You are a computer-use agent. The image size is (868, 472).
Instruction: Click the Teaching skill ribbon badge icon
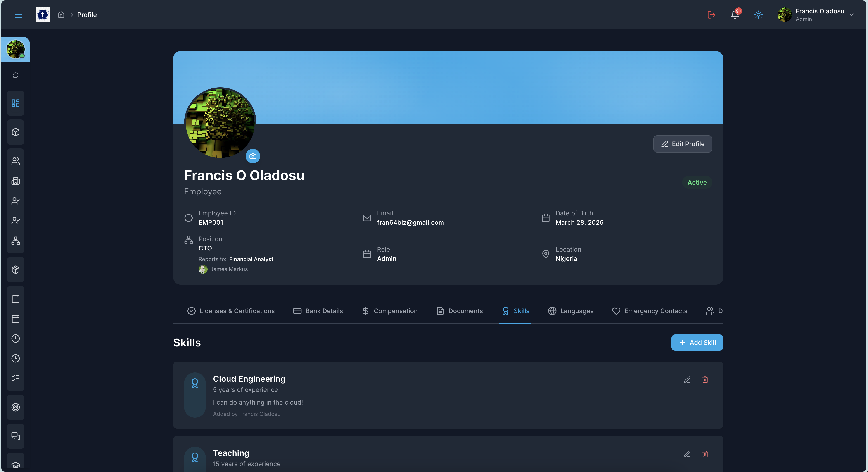[195, 458]
